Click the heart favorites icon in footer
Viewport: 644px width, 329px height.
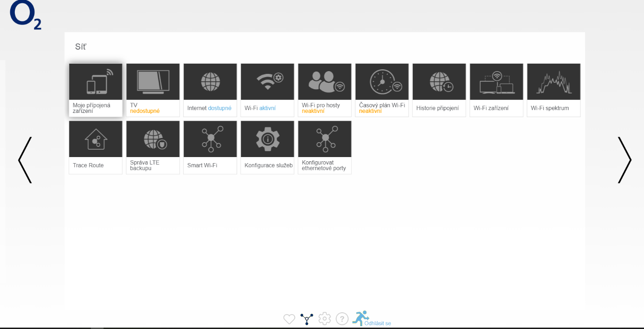pyautogui.click(x=289, y=319)
